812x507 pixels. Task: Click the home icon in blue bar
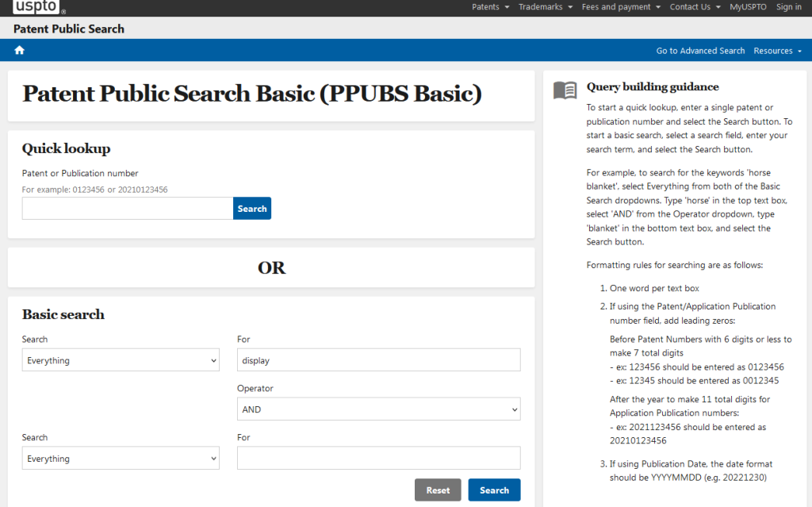coord(20,50)
